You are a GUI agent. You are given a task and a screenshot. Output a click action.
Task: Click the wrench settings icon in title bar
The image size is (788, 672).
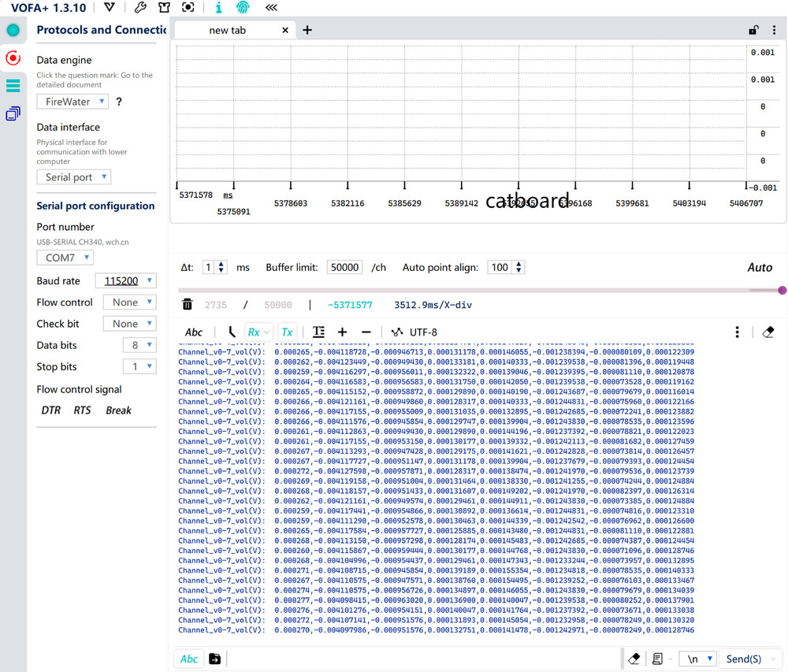click(x=140, y=8)
